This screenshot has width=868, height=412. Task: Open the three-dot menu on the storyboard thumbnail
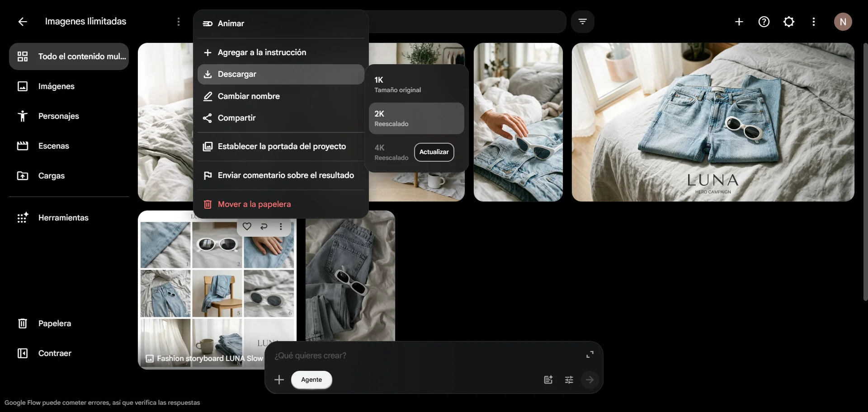point(281,226)
